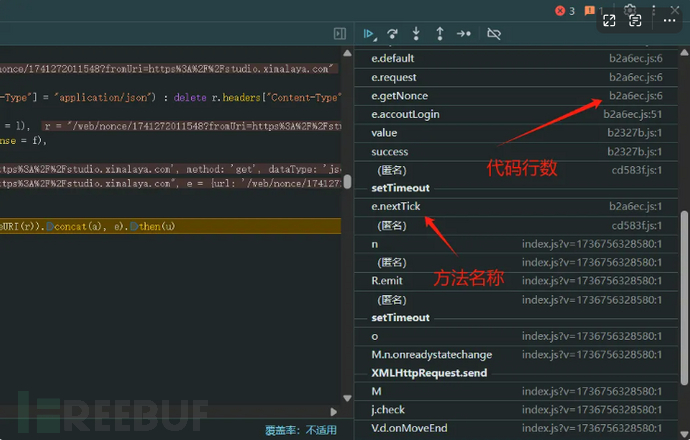Open b2327b.js:1 link beside success
The image size is (690, 440).
tap(635, 151)
